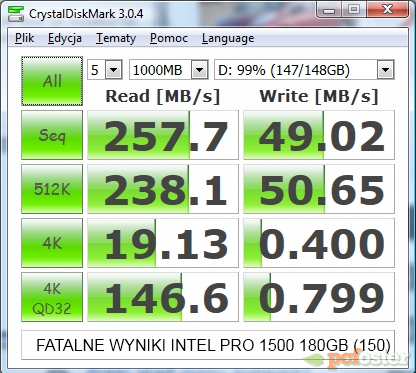This screenshot has width=416, height=373.
Task: Maximize the CrystalDiskMark window
Action: pyautogui.click(x=354, y=10)
